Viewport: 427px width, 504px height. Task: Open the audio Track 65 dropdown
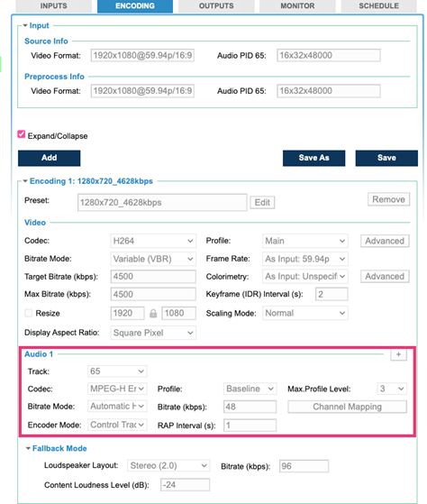pos(117,371)
